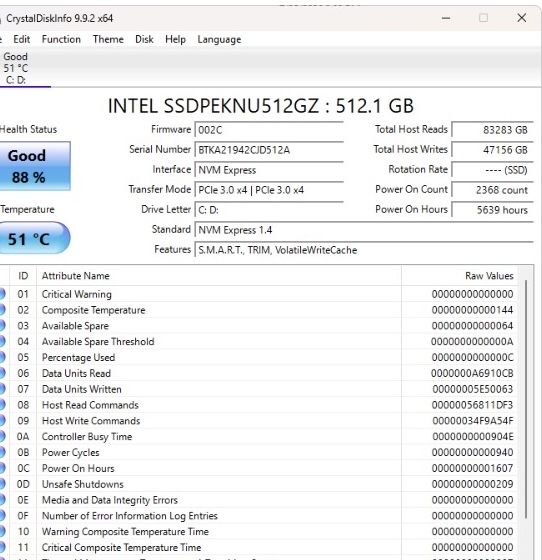Select Media and Data Integrity Errors row

click(259, 500)
